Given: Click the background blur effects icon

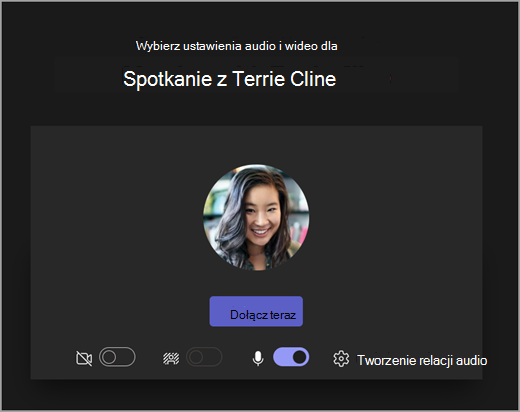Looking at the screenshot, I should coord(171,359).
